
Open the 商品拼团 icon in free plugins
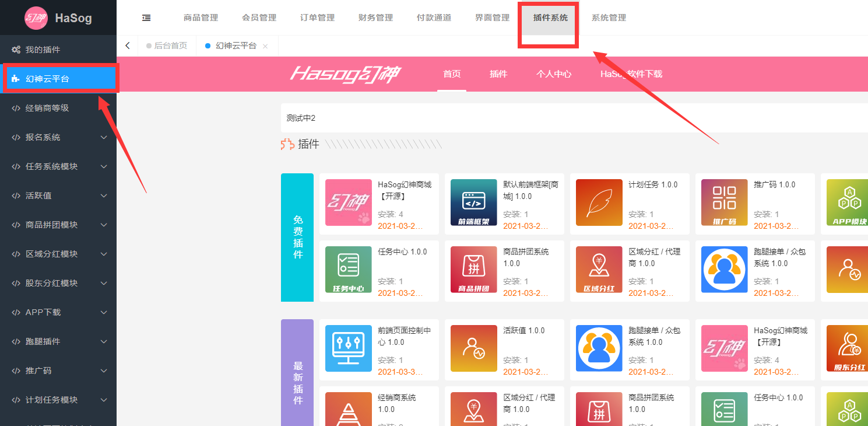click(x=474, y=270)
